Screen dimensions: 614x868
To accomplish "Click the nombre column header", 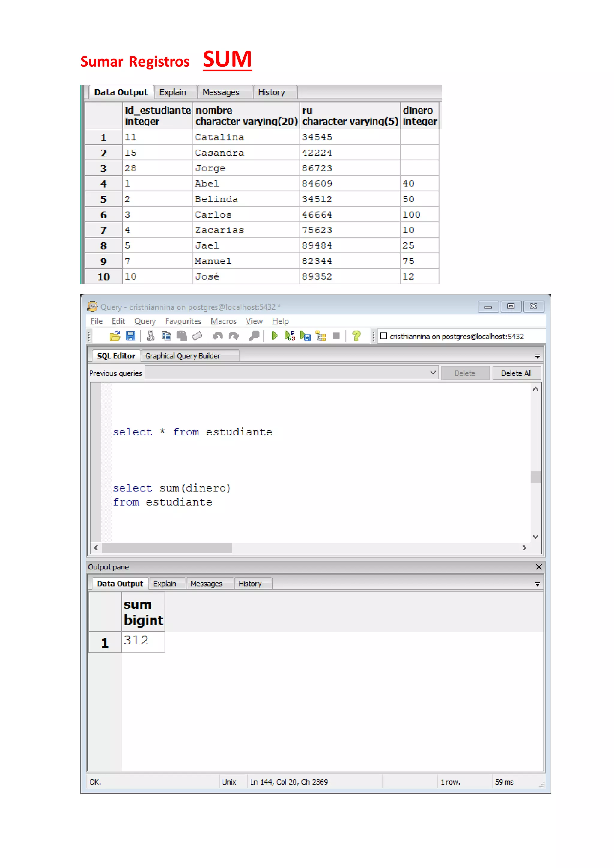I will coord(246,116).
